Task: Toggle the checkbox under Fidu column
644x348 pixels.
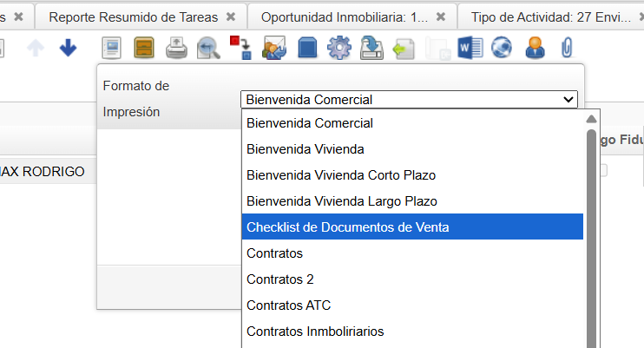Action: click(x=602, y=171)
